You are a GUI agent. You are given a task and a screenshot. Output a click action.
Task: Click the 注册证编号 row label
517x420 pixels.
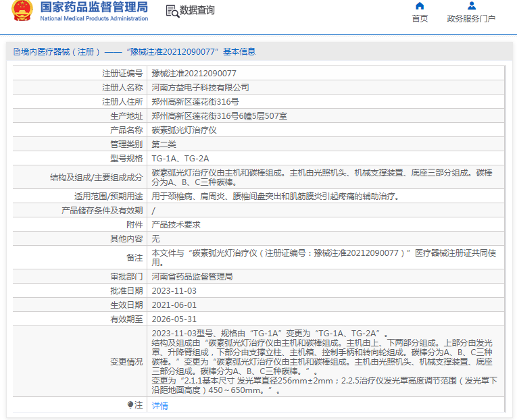[122, 74]
